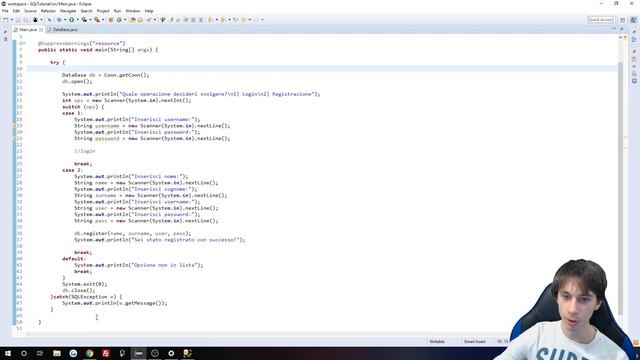
Task: Click 'Writable' in the status bar
Action: pyautogui.click(x=437, y=341)
